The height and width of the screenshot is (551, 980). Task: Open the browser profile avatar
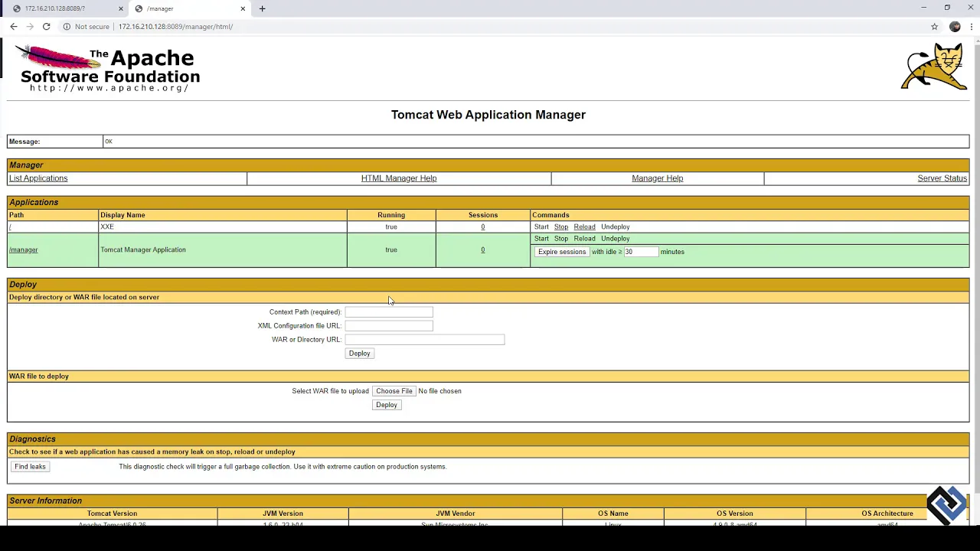click(x=955, y=27)
